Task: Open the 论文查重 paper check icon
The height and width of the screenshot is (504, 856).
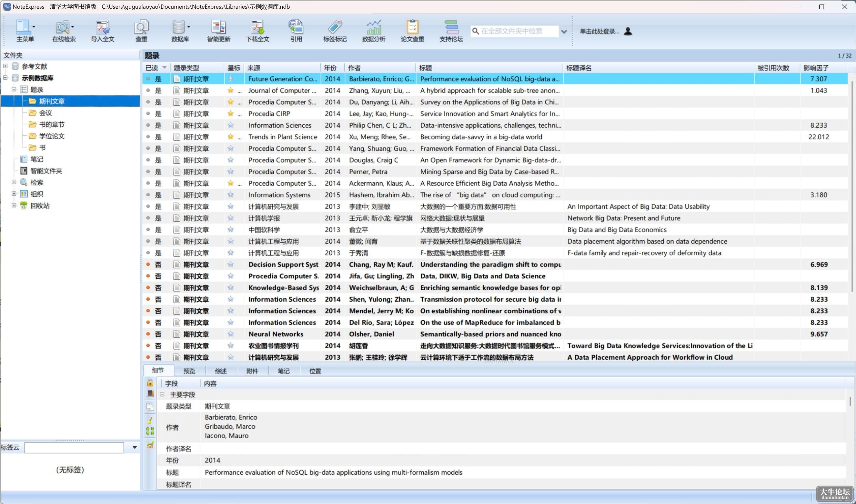Action: pos(412,31)
